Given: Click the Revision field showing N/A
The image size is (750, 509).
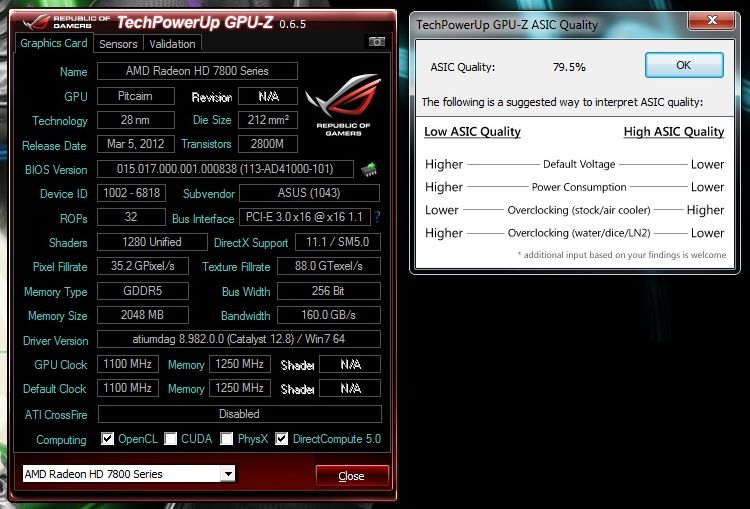Looking at the screenshot, I should click(268, 96).
